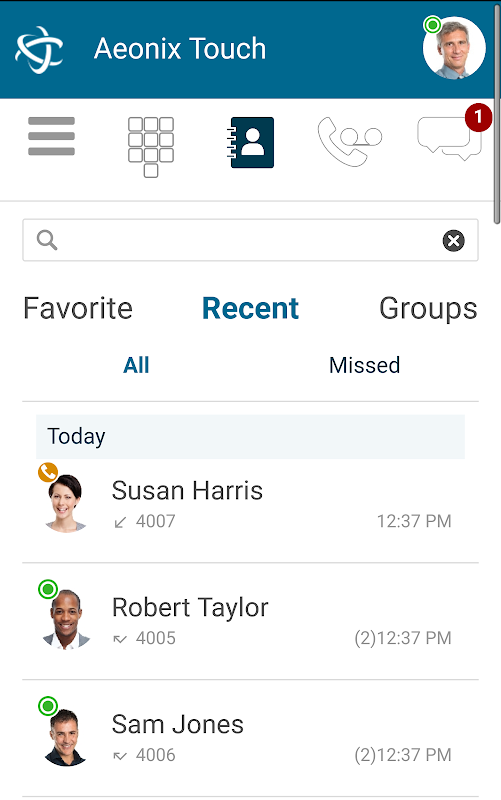Click Susan Harris's on-call status icon
The height and width of the screenshot is (800, 501).
[x=47, y=472]
